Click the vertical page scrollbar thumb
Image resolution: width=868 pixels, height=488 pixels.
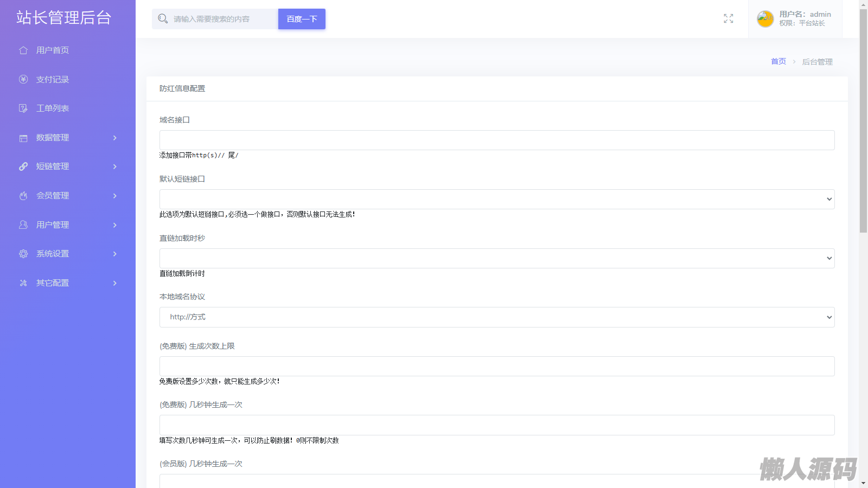[x=863, y=121]
